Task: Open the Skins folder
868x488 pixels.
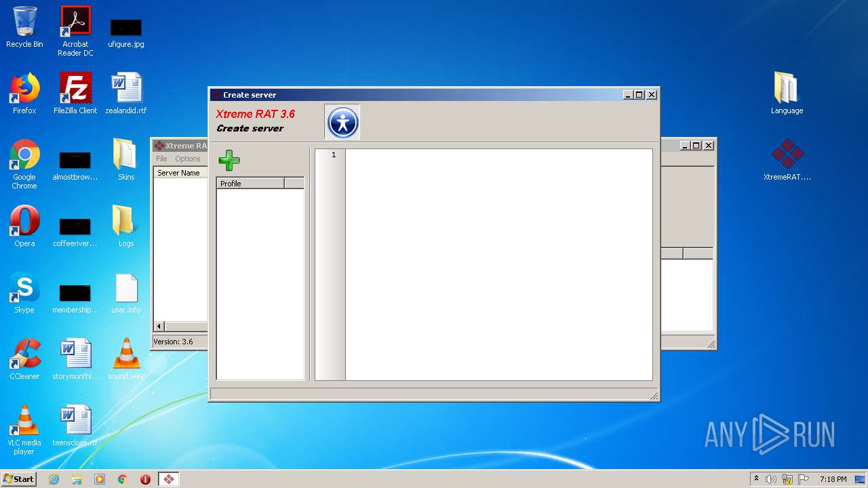Action: coord(126,160)
